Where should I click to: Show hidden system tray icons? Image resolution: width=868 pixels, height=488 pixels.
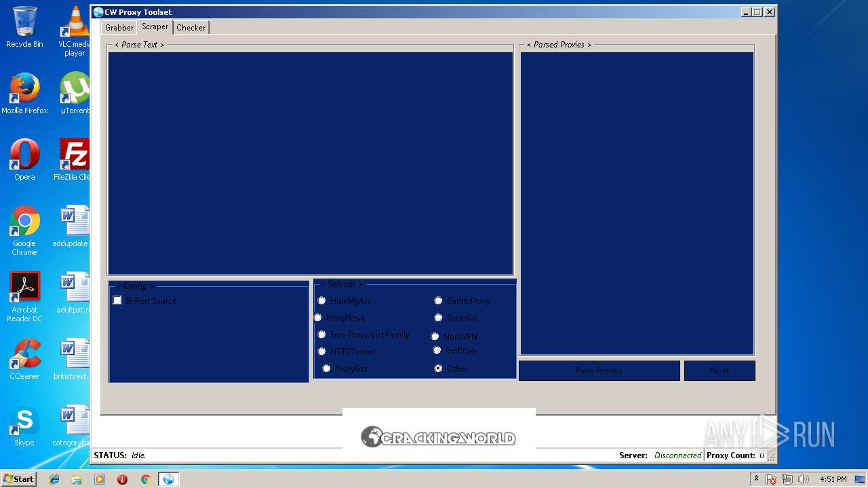point(757,479)
